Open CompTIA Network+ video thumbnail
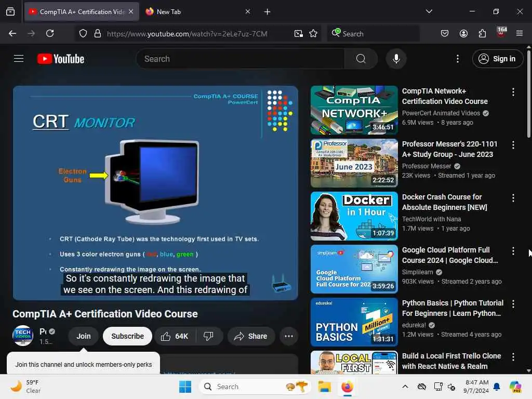Image resolution: width=532 pixels, height=399 pixels. (x=354, y=110)
